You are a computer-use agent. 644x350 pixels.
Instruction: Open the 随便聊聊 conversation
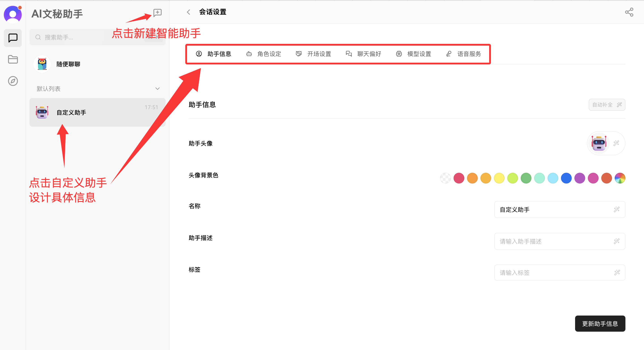(98, 64)
